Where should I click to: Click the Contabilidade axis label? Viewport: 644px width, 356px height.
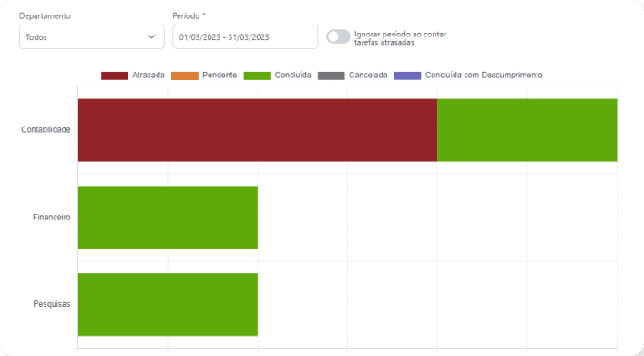click(46, 130)
